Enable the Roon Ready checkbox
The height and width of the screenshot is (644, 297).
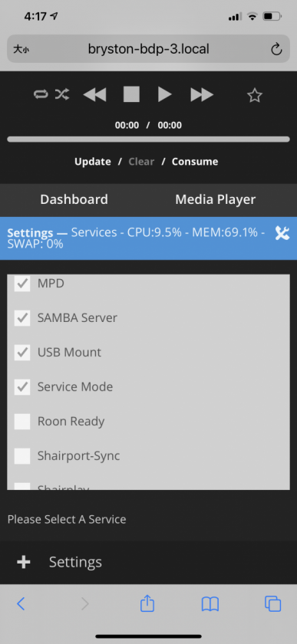point(22,422)
